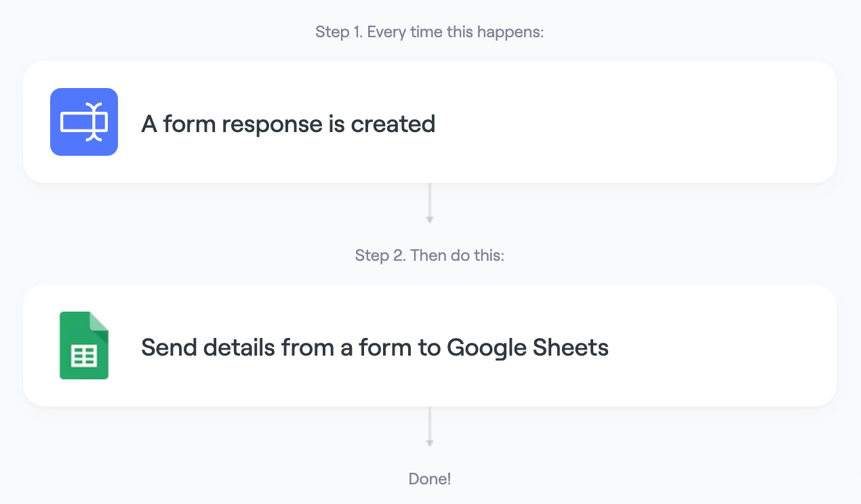The width and height of the screenshot is (861, 504).
Task: Click the blue form field trigger icon
Action: [84, 122]
